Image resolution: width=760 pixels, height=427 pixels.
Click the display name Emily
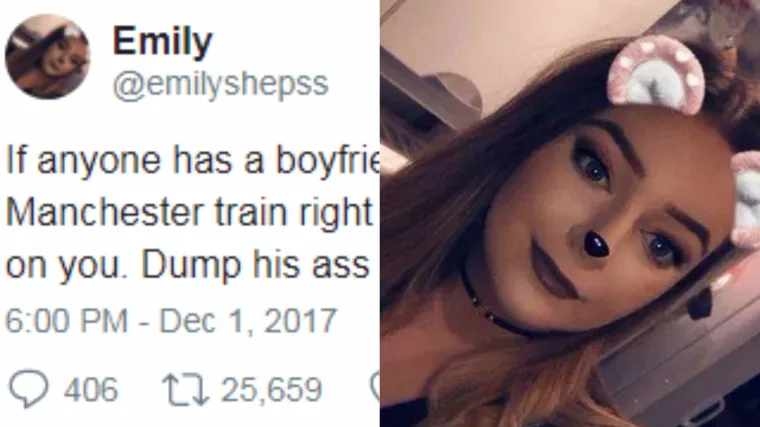[x=162, y=41]
